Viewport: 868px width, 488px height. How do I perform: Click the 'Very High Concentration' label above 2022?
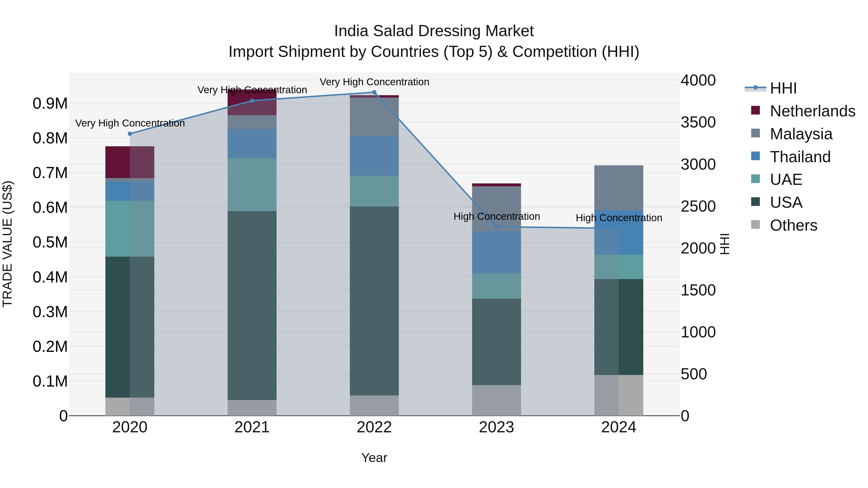[374, 82]
